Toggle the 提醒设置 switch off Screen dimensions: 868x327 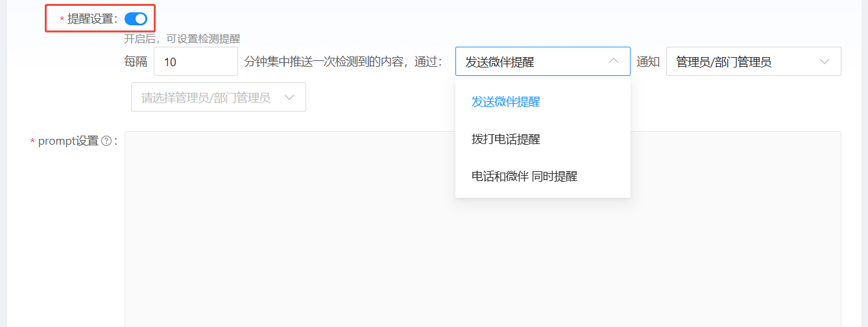[136, 19]
